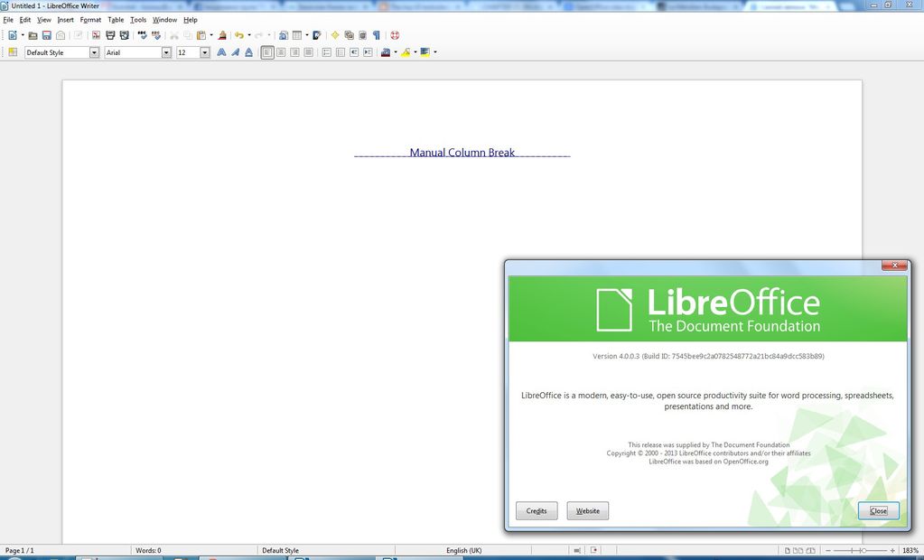Open the Navigator star icon
This screenshot has height=560, width=924.
pyautogui.click(x=335, y=35)
